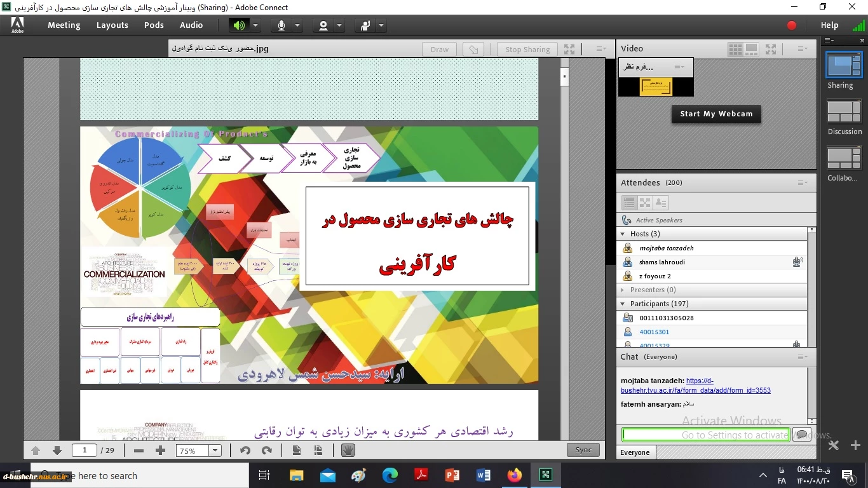
Task: Zoom out with the minus icon
Action: click(139, 451)
